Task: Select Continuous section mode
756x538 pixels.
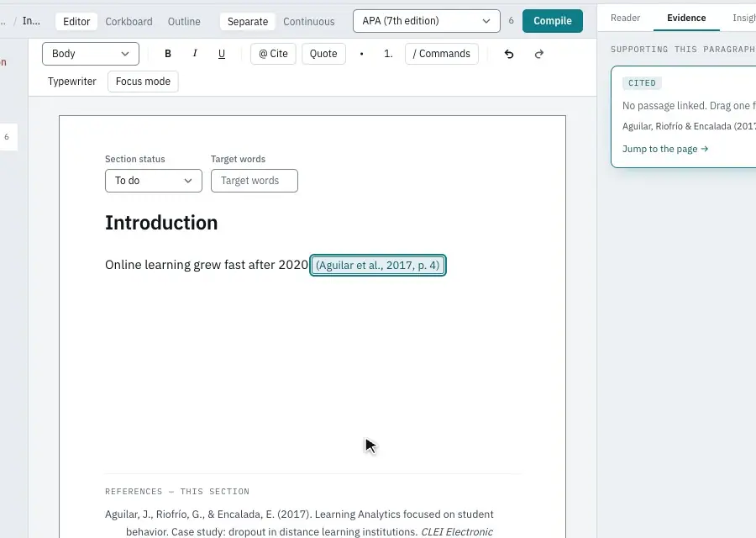Action: 309,21
